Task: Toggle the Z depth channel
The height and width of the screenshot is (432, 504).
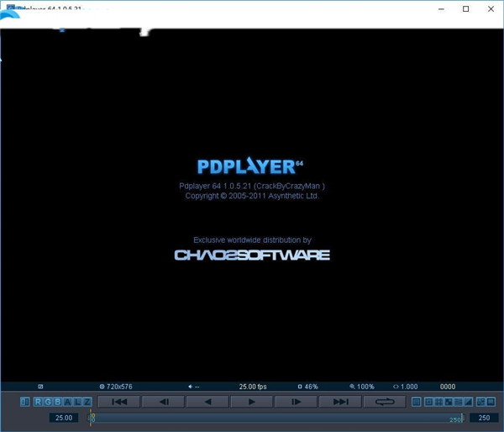Action: pyautogui.click(x=87, y=402)
